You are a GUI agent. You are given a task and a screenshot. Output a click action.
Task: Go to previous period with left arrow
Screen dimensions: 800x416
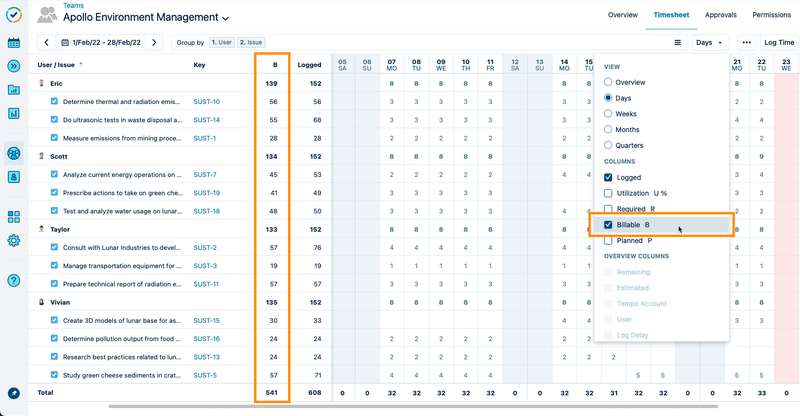pyautogui.click(x=46, y=43)
